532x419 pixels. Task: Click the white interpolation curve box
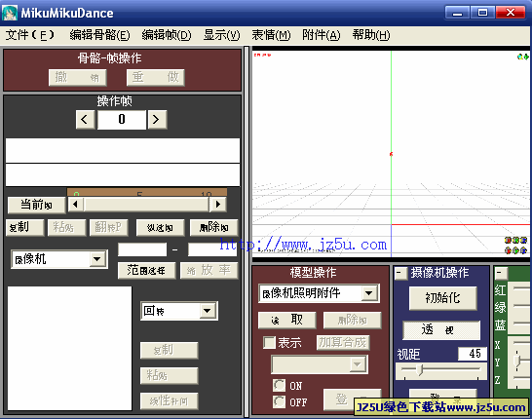pyautogui.click(x=69, y=349)
